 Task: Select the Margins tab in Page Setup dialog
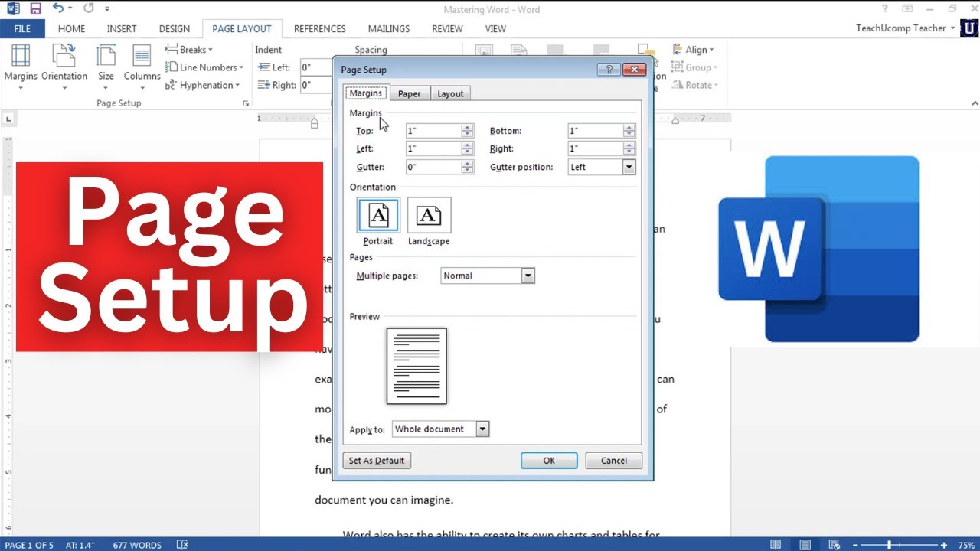(x=366, y=93)
